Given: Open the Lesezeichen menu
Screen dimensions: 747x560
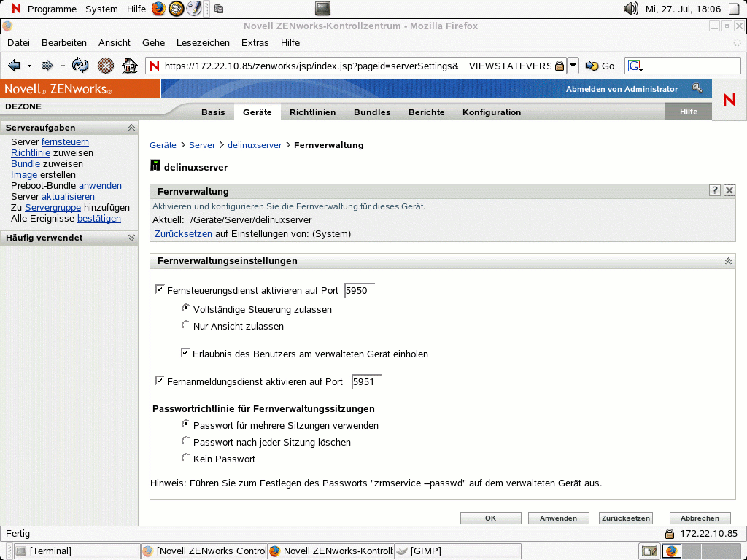Looking at the screenshot, I should pos(203,43).
